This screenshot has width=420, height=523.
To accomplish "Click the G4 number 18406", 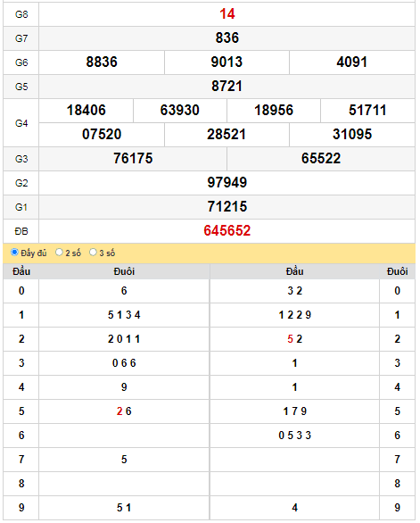I will point(86,111).
